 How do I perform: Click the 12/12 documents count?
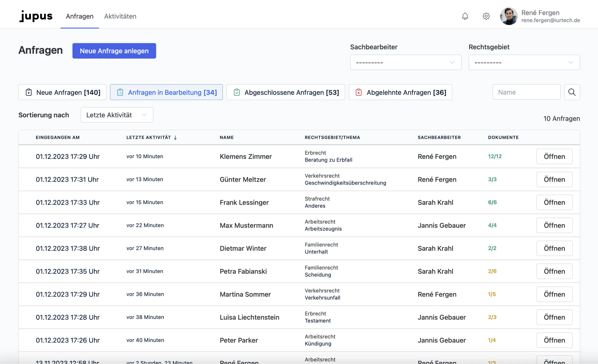point(495,156)
